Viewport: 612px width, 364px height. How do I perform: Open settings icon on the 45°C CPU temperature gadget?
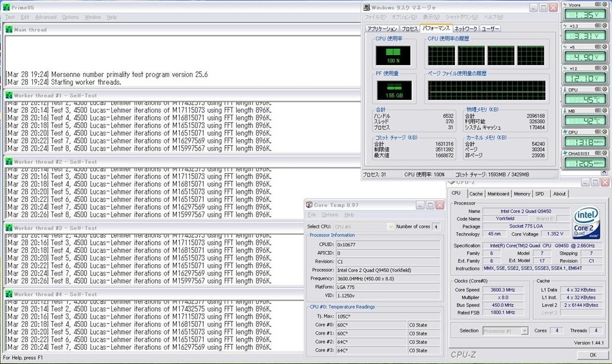pos(598,89)
